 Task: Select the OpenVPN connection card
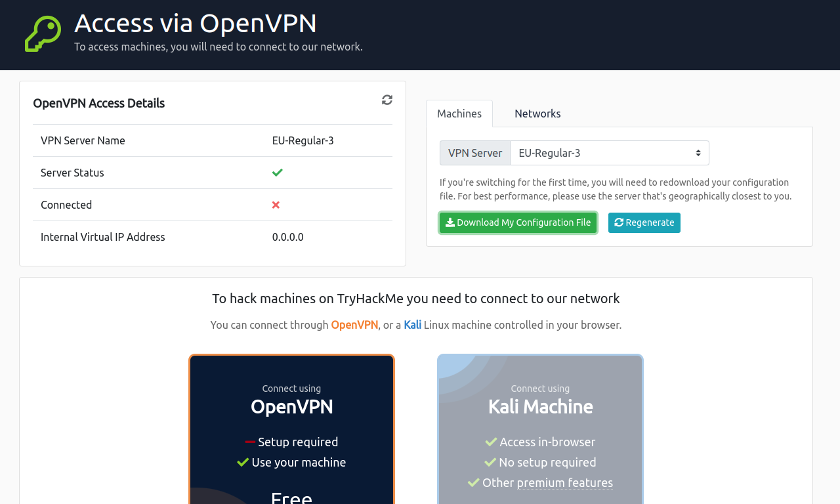(291, 430)
